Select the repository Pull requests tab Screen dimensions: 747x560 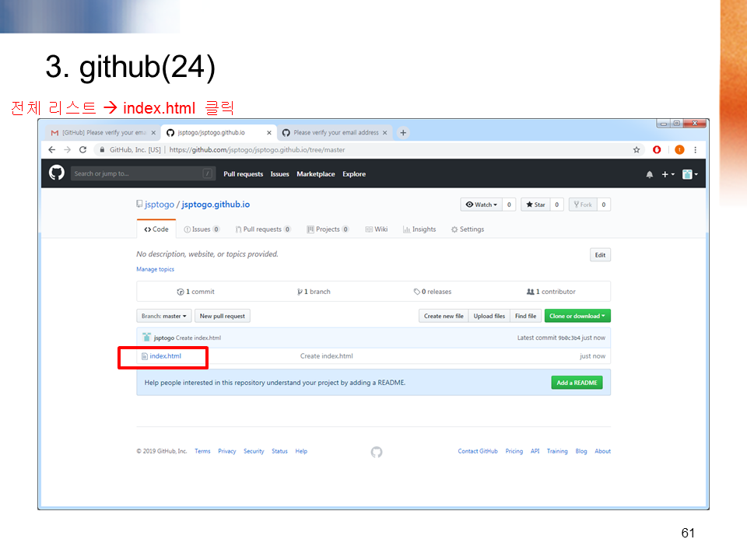click(263, 229)
